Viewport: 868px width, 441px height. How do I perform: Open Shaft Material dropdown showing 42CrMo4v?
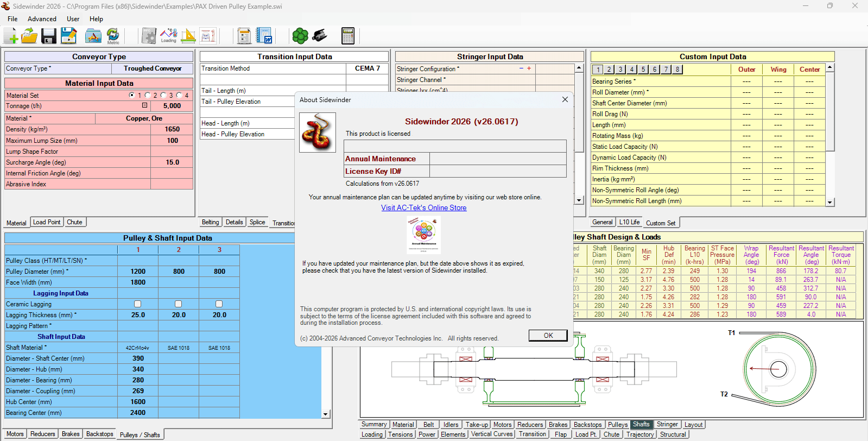click(138, 348)
